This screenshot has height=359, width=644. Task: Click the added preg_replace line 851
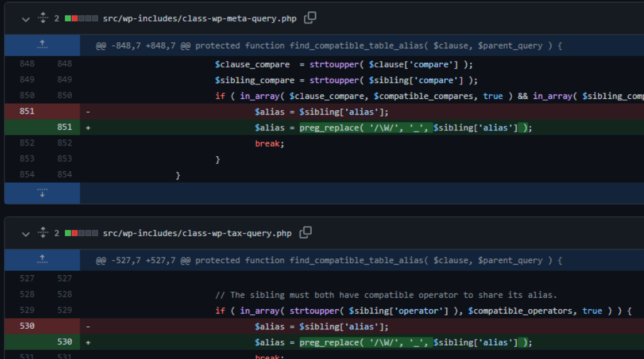tap(393, 128)
